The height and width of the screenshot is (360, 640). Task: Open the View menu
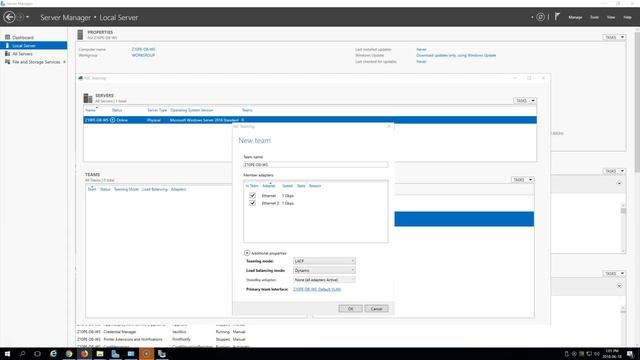[x=611, y=17]
